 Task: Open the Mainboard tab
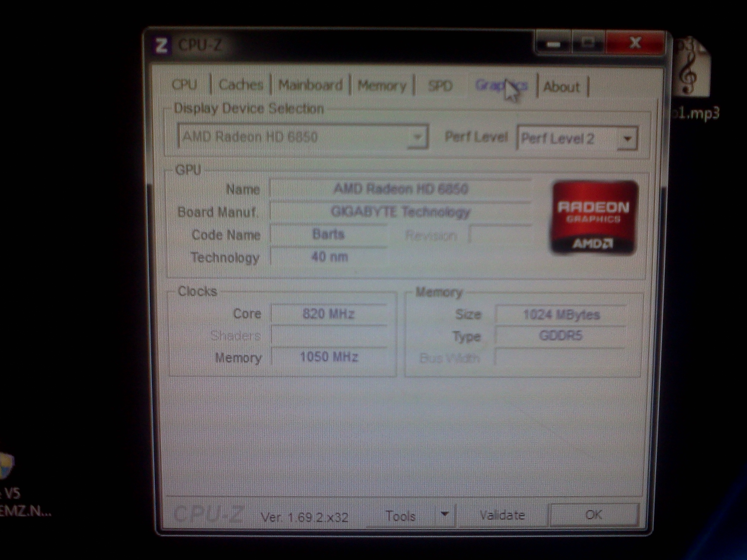point(310,85)
